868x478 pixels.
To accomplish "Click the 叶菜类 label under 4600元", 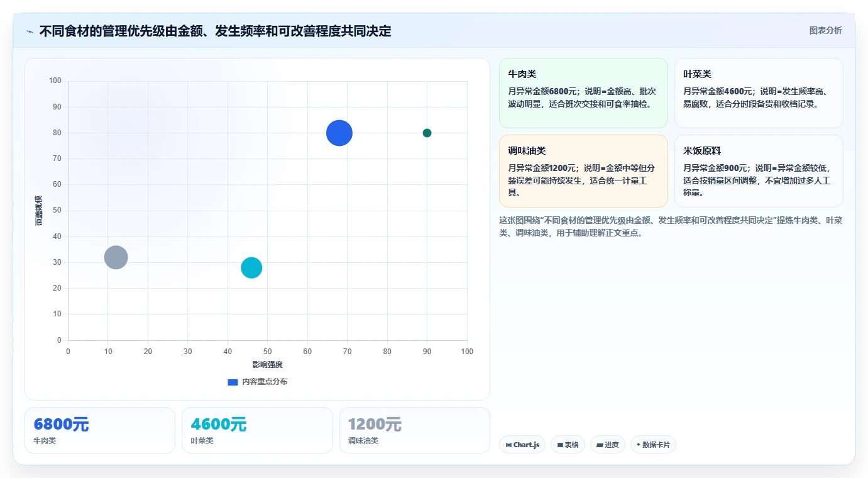I will 202,441.
